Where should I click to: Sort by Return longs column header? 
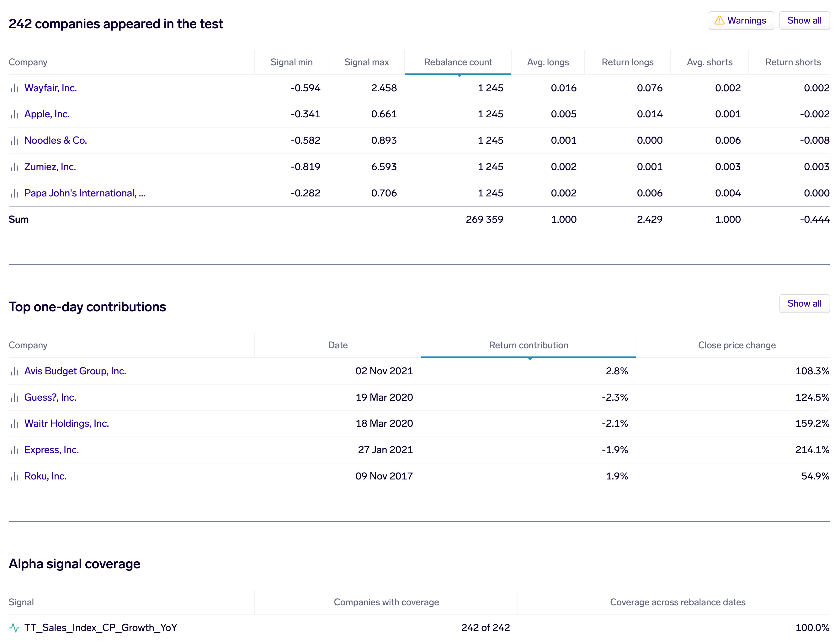click(627, 62)
